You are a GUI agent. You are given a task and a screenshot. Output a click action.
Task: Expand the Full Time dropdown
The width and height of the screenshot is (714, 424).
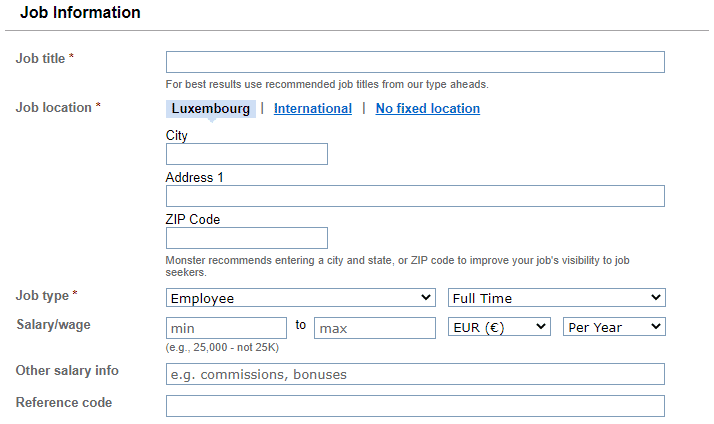click(556, 298)
